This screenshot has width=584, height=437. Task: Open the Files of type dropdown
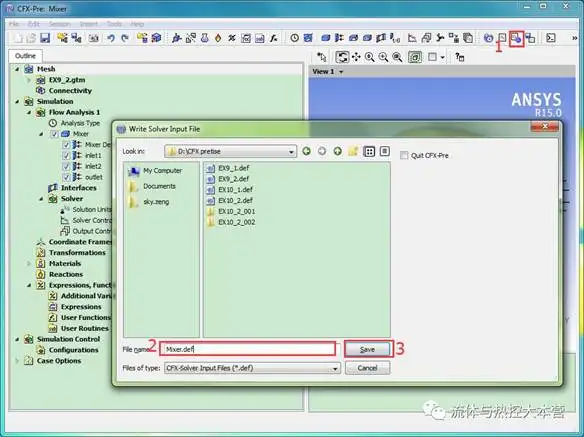click(335, 368)
